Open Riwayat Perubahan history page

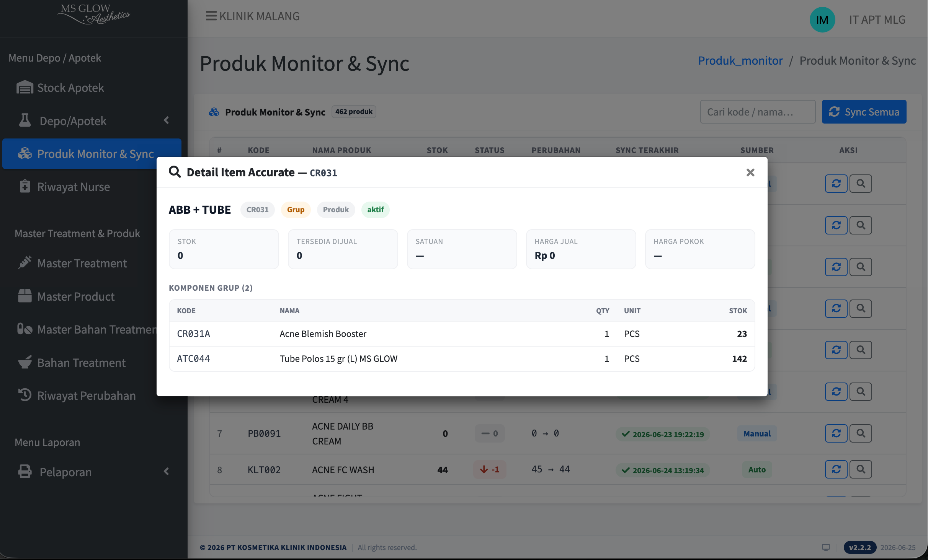coord(91,396)
